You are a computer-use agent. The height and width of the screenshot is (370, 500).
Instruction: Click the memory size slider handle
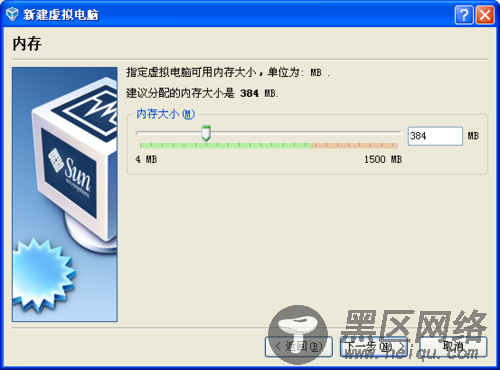pos(206,133)
